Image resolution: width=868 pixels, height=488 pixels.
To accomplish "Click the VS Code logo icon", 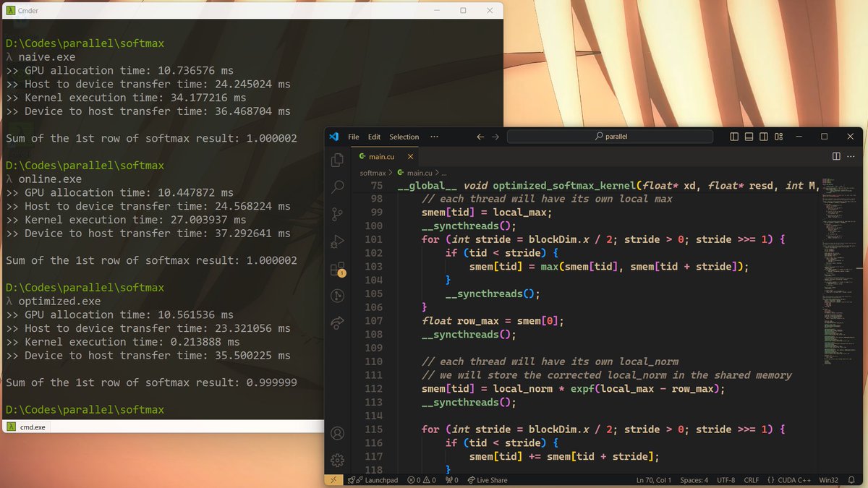I will pos(333,137).
